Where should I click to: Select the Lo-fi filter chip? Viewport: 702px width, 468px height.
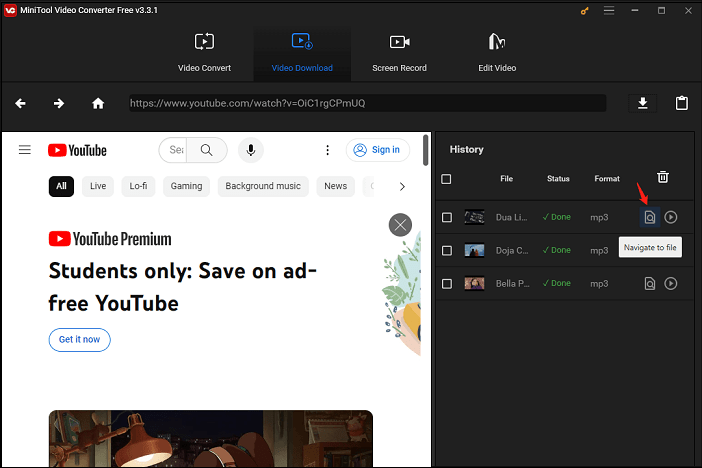pyautogui.click(x=138, y=186)
